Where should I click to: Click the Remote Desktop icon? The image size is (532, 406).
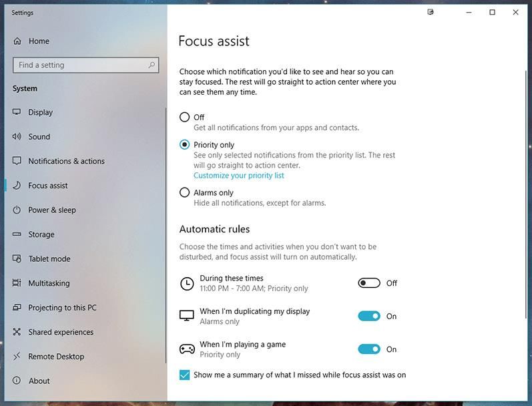click(x=17, y=356)
